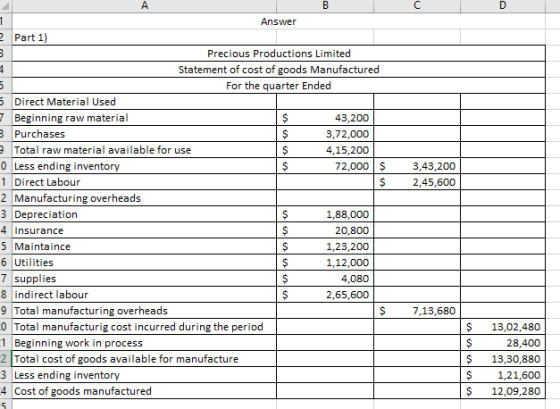Click 'Less ending inventory' raw material row label
The width and height of the screenshot is (560, 409).
144,166
